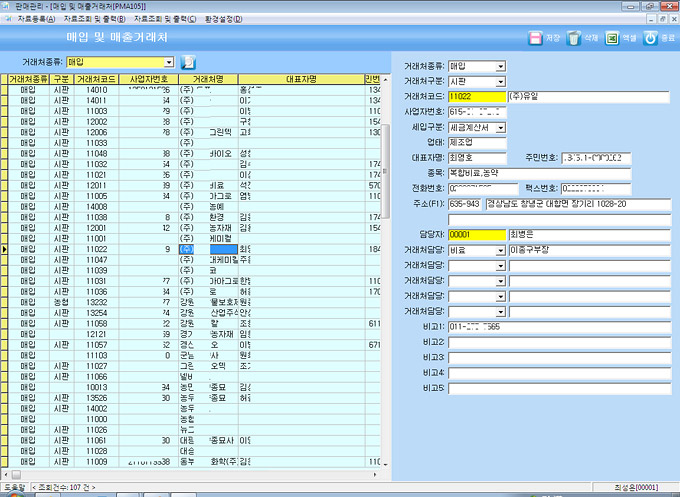This screenshot has height=497, width=680.
Task: Click the 담당자 name field showing 최병은
Action: 589,235
